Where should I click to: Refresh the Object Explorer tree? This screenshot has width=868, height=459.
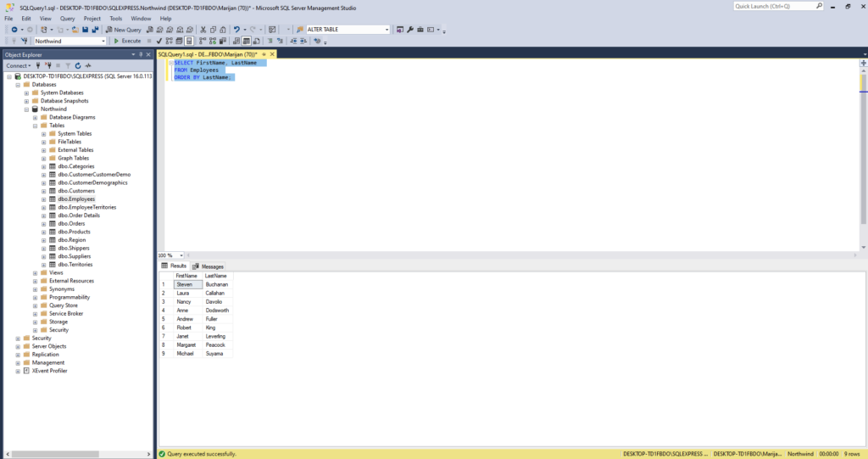tap(77, 65)
